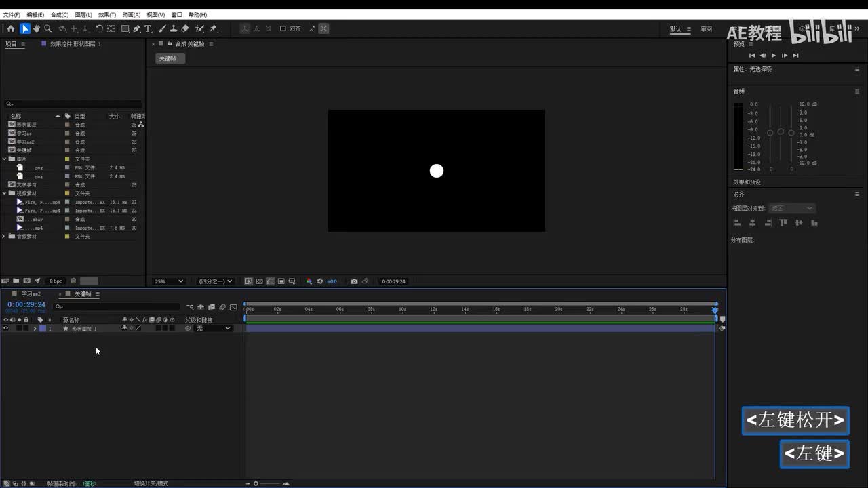This screenshot has height=488, width=868.
Task: Click the frame blending icon in timeline
Action: [x=212, y=307]
